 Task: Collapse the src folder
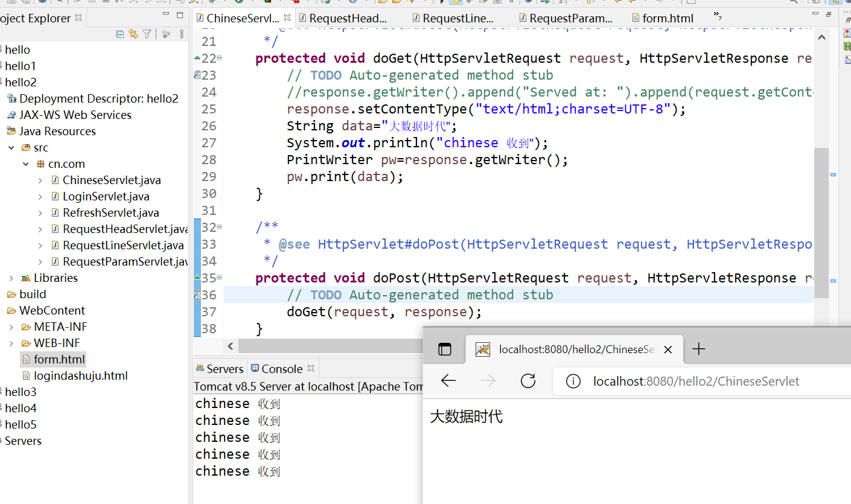(x=11, y=147)
